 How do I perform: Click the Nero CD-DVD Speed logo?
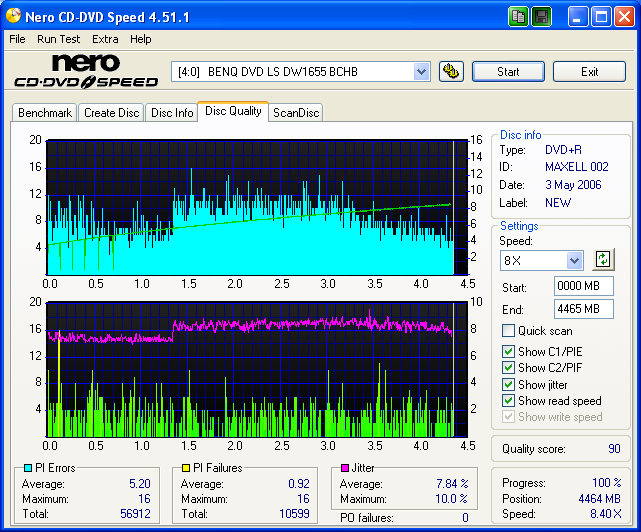85,72
